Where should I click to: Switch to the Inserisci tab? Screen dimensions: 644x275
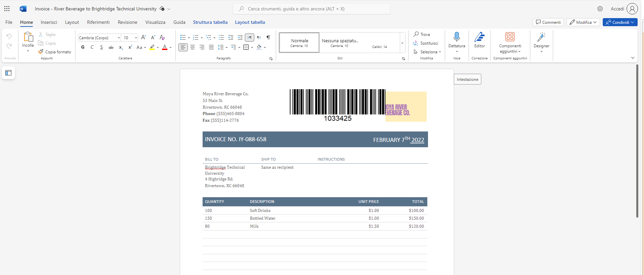49,22
